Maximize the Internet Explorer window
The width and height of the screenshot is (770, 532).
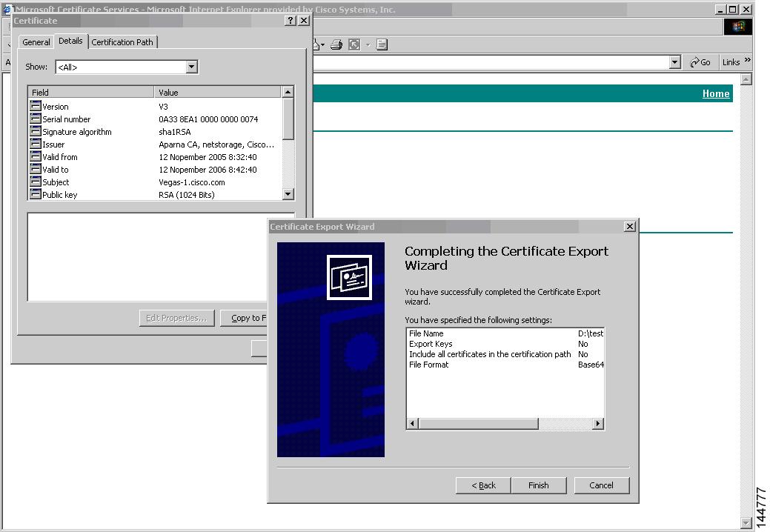click(733, 10)
